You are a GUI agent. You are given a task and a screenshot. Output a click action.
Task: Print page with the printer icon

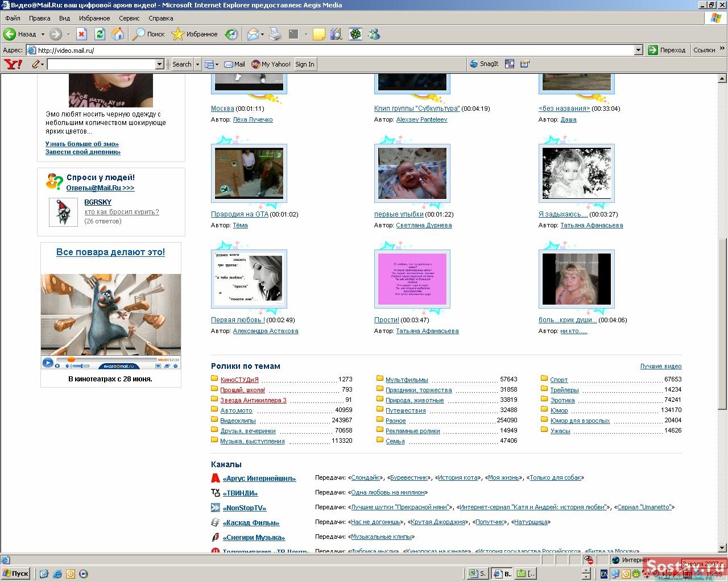[x=275, y=34]
